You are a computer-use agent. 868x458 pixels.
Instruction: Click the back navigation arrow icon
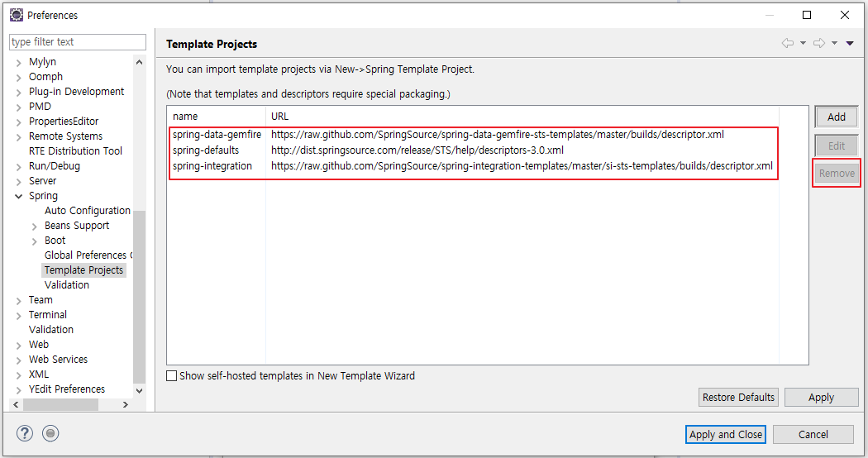pos(787,43)
